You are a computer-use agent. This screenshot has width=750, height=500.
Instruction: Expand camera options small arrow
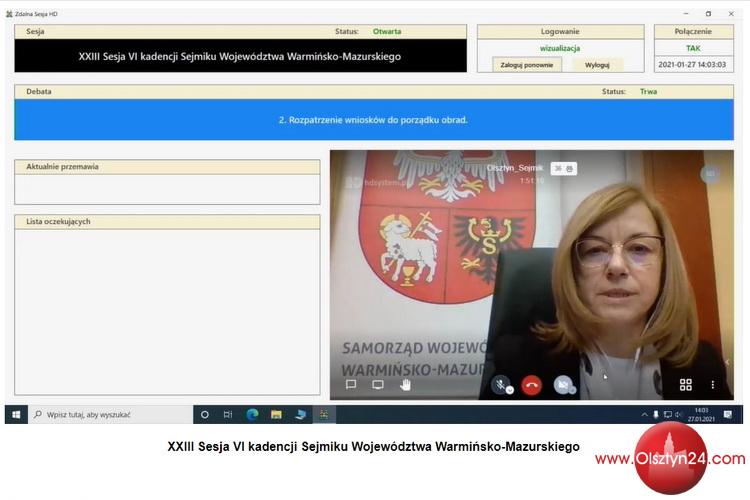[x=573, y=390]
